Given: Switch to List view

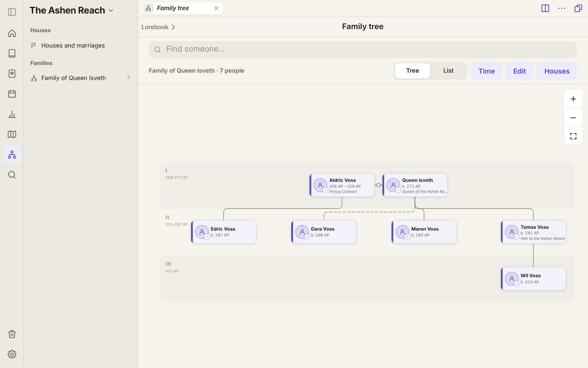Looking at the screenshot, I should [448, 71].
